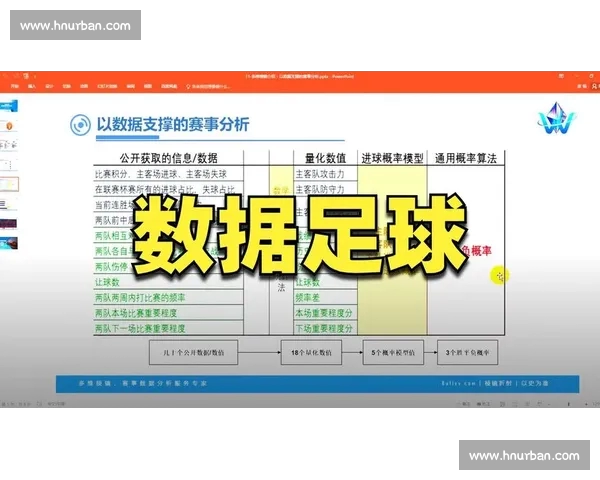Image resolution: width=600 pixels, height=480 pixels.
Task: Click the share person icon at ribbon right
Action: point(595,86)
